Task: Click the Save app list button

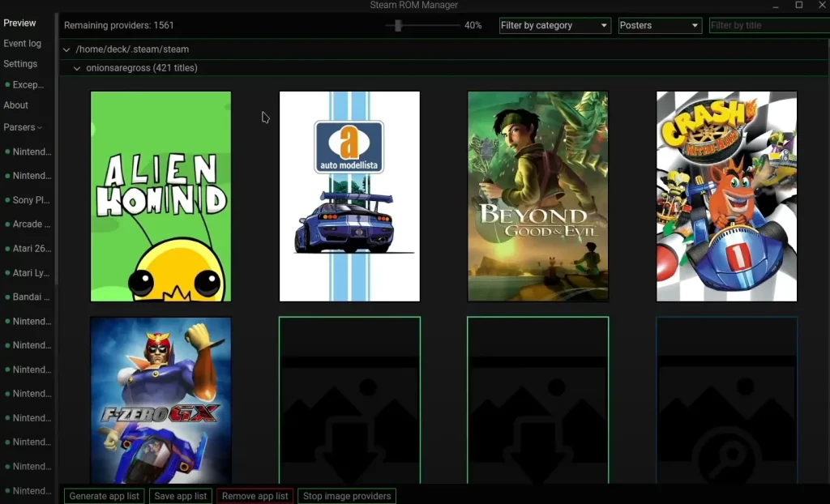Action: pyautogui.click(x=181, y=496)
